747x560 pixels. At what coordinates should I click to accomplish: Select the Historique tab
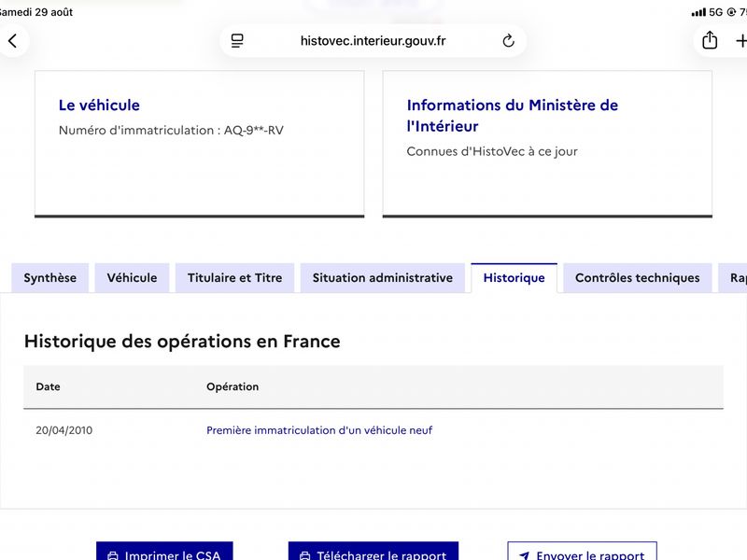[x=514, y=277]
